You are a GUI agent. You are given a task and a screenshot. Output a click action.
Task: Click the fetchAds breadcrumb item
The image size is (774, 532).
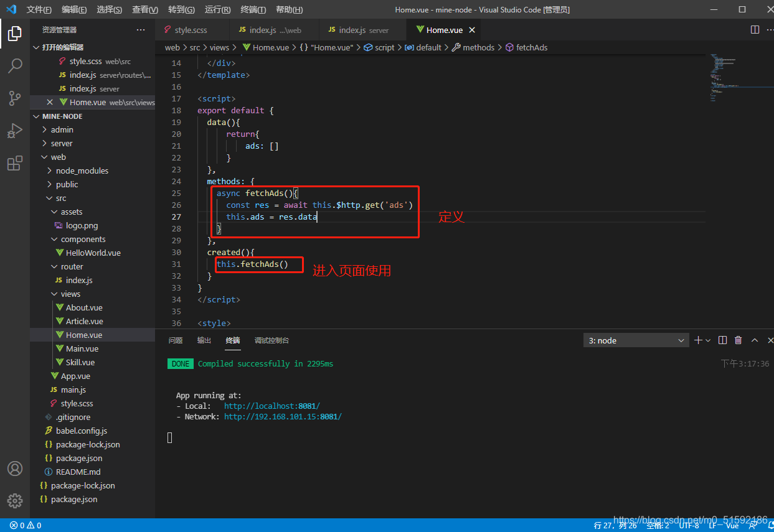click(x=526, y=47)
